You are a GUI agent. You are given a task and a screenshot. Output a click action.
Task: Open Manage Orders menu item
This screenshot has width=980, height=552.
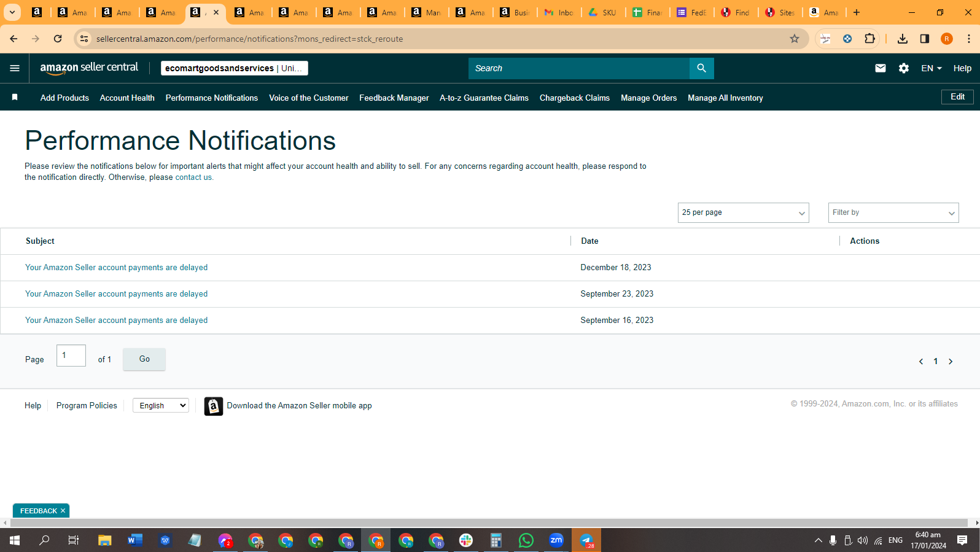(x=648, y=98)
